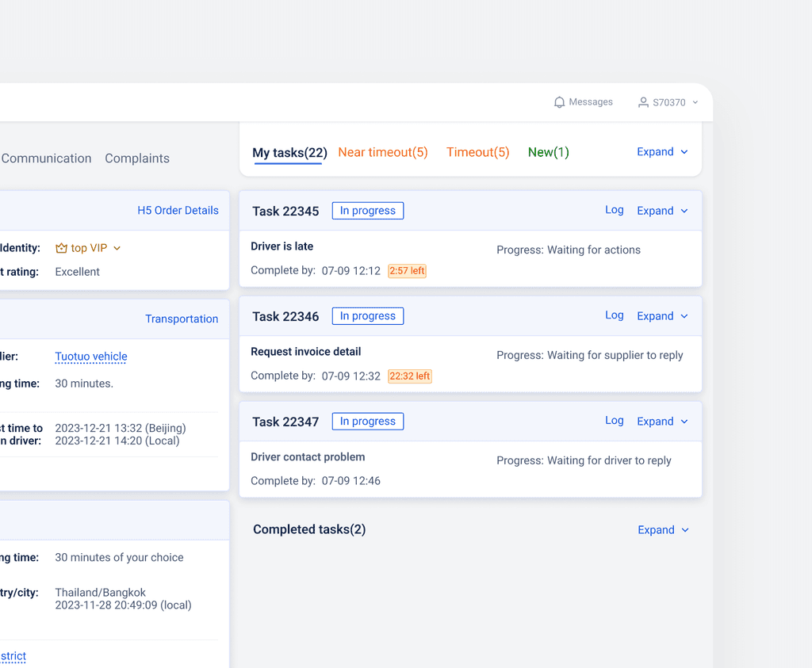Click the 22:32 left countdown tag

tap(410, 376)
